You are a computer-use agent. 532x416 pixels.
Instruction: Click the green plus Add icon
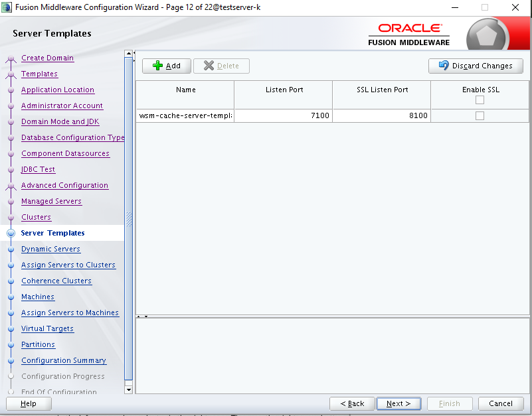(x=157, y=66)
